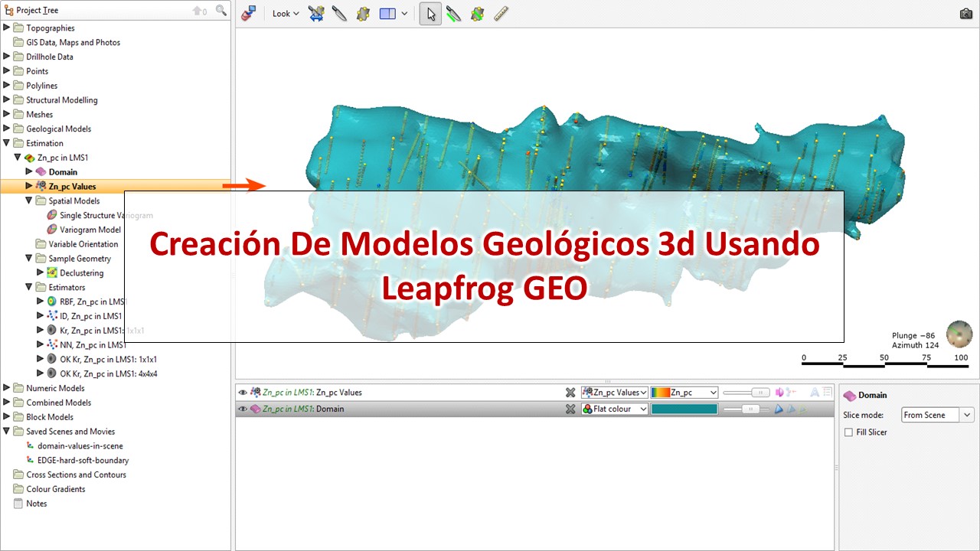This screenshot has width=980, height=551.
Task: Remove Domain from the scene list
Action: click(570, 409)
